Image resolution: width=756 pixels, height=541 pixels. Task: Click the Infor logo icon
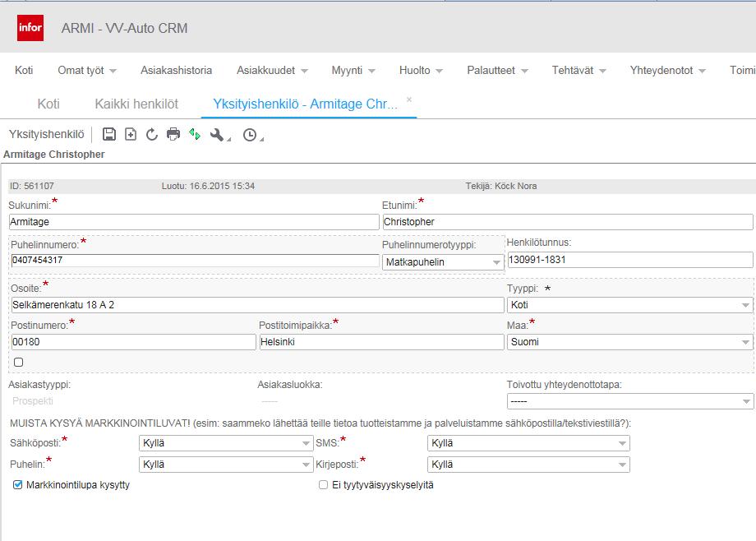click(x=30, y=27)
